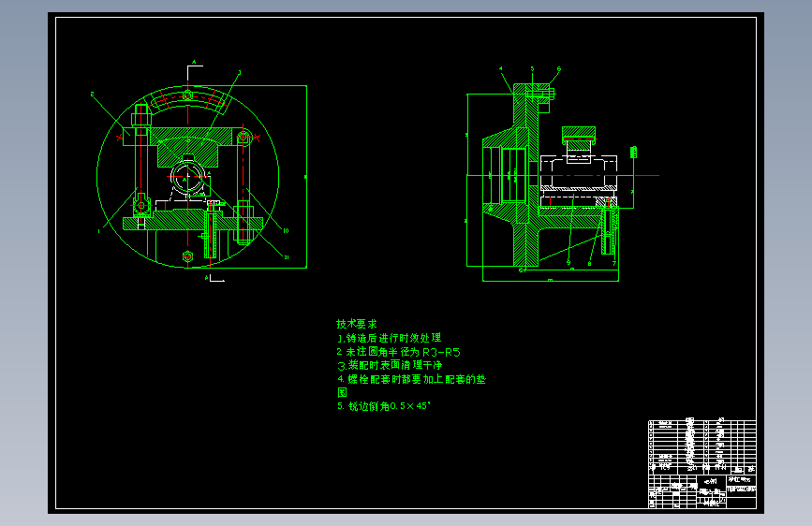Click the lower section marker 'A'
This screenshot has width=812, height=526.
click(x=207, y=278)
